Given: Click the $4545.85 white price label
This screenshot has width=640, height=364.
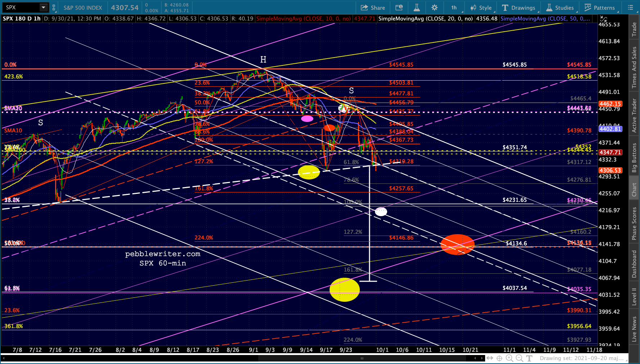Looking at the screenshot, I should coord(515,65).
